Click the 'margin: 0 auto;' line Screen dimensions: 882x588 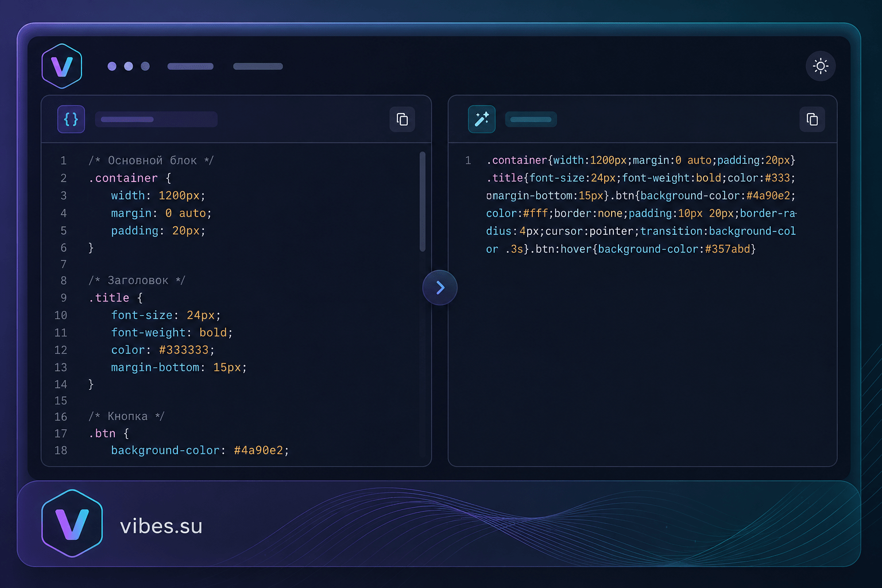tap(161, 213)
